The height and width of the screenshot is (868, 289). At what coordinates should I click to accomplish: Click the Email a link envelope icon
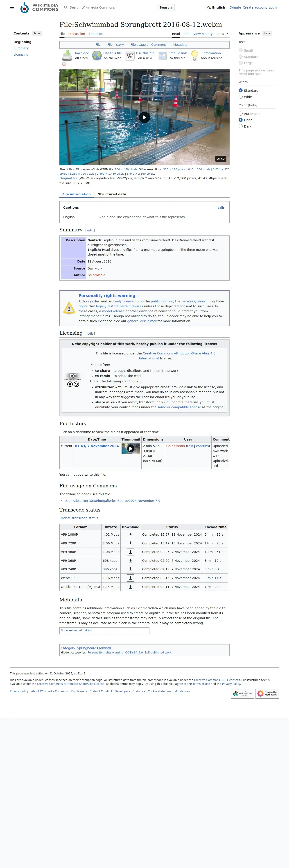click(x=163, y=56)
